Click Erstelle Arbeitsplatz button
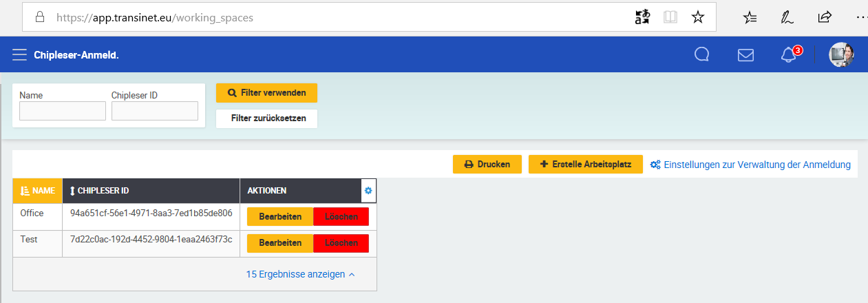The image size is (868, 303). 585,165
